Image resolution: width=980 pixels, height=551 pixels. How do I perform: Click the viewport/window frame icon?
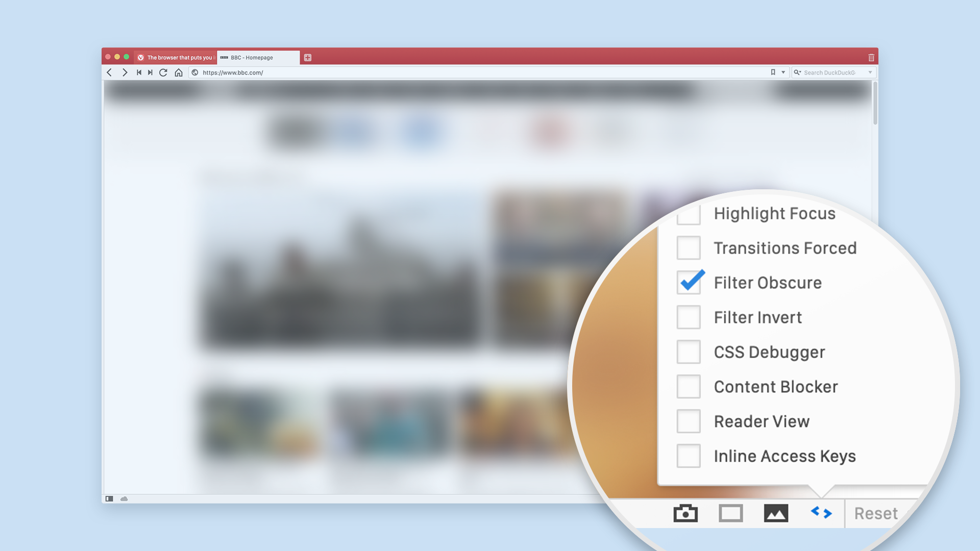(x=730, y=512)
